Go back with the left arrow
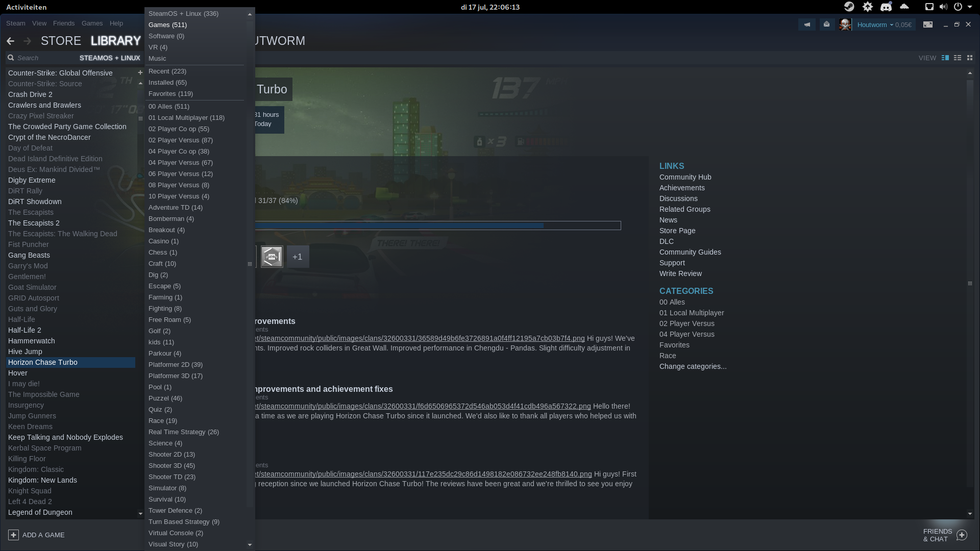Image resolution: width=980 pixels, height=551 pixels. click(x=10, y=41)
